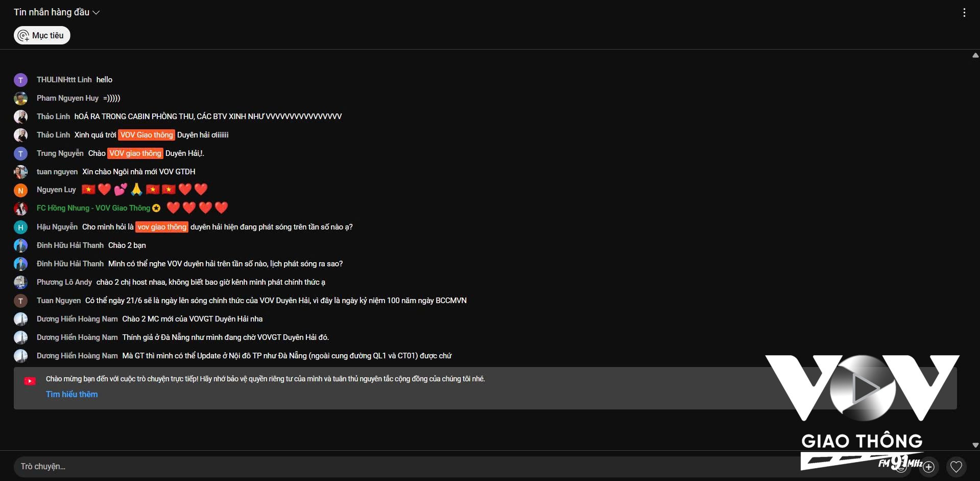Click the scroll down arrow of chat list
This screenshot has width=980, height=481.
[x=975, y=445]
